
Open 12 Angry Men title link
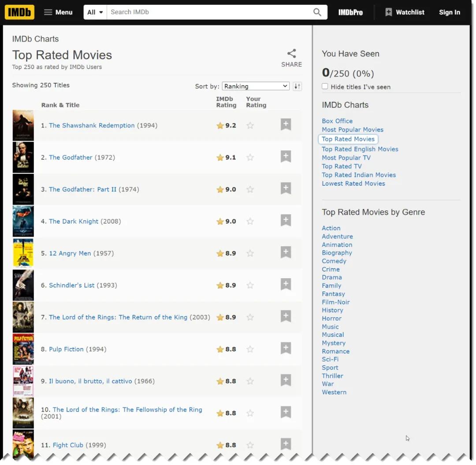coord(70,253)
